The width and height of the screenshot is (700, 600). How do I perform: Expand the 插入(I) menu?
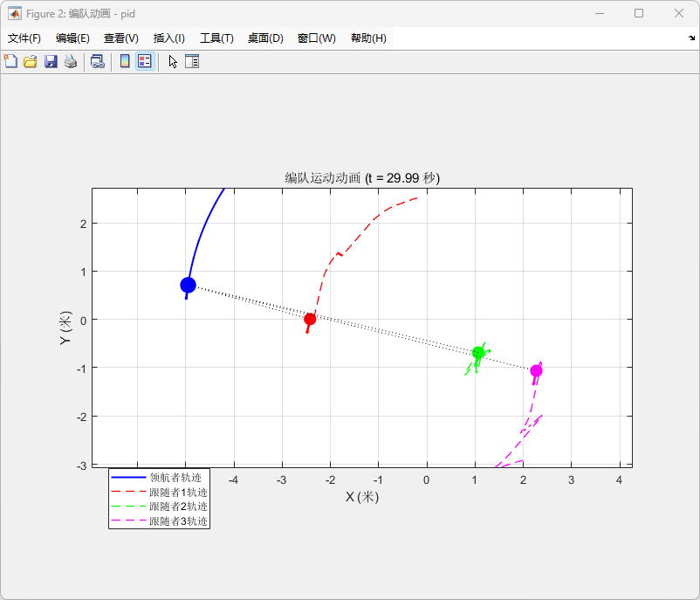[x=168, y=38]
